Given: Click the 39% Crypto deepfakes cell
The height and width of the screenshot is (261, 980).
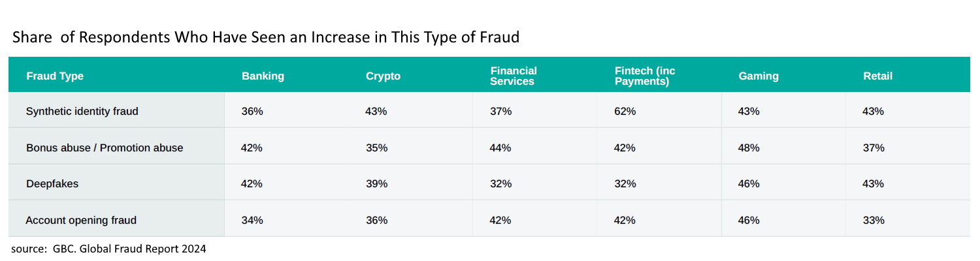Looking at the screenshot, I should (376, 184).
